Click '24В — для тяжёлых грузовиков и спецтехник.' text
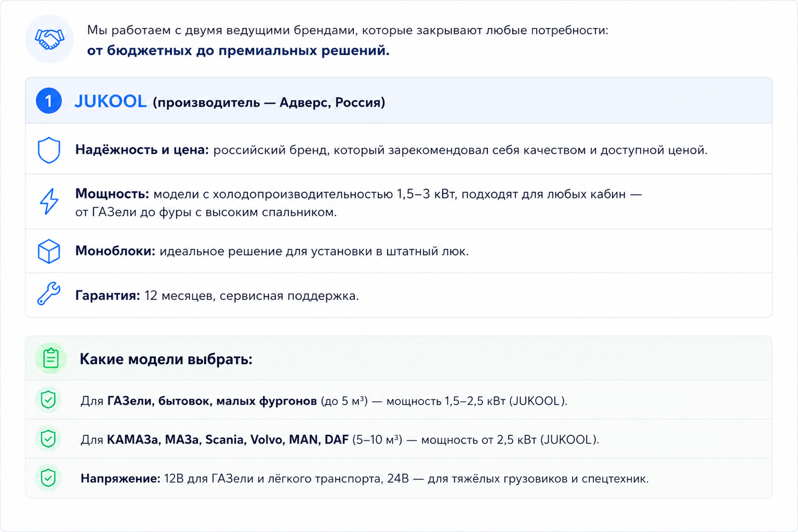 pos(518,478)
